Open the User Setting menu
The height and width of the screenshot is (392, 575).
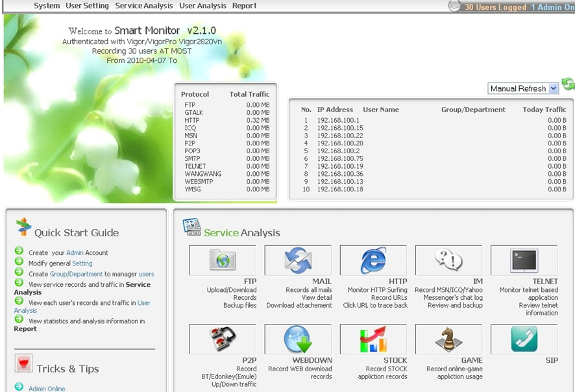click(87, 6)
